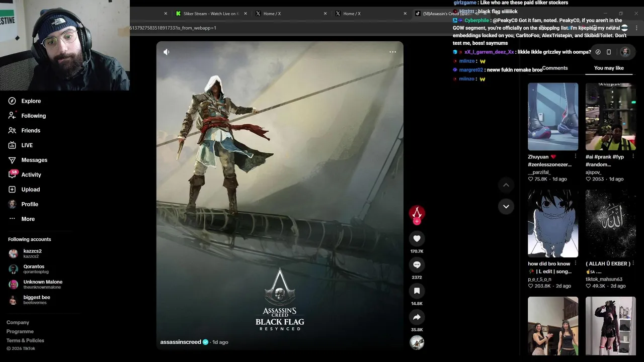Screen dimensions: 644x362
Task: Open tiktok_mahsun63 author link
Action: pyautogui.click(x=604, y=279)
